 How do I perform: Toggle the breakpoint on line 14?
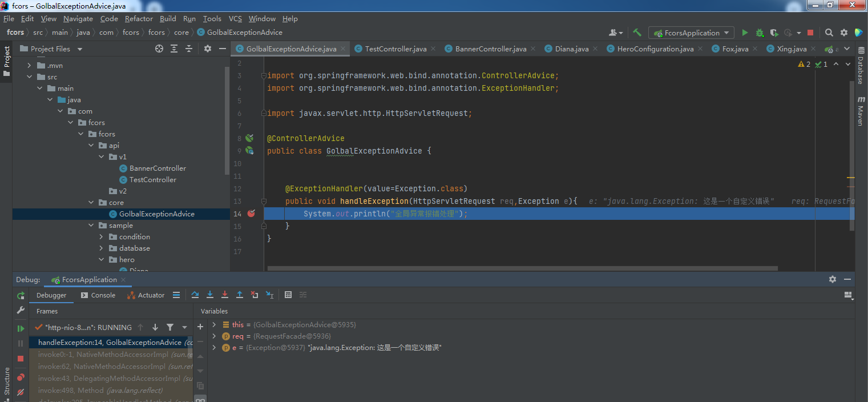tap(251, 214)
